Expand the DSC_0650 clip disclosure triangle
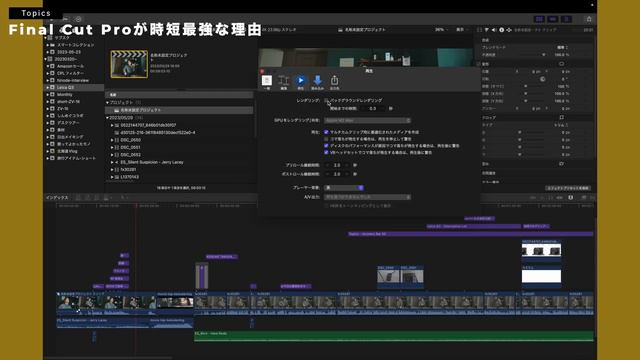The width and height of the screenshot is (640, 360). coord(112,140)
